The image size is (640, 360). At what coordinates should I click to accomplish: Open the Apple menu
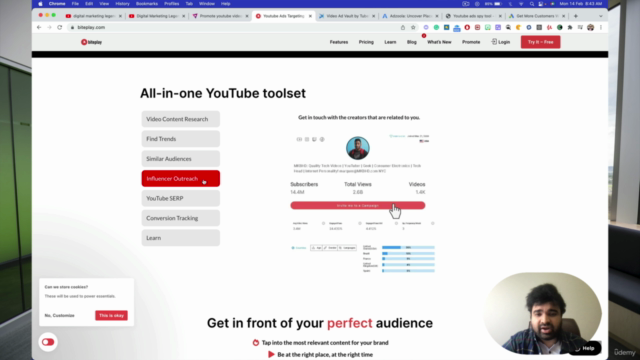(40, 4)
